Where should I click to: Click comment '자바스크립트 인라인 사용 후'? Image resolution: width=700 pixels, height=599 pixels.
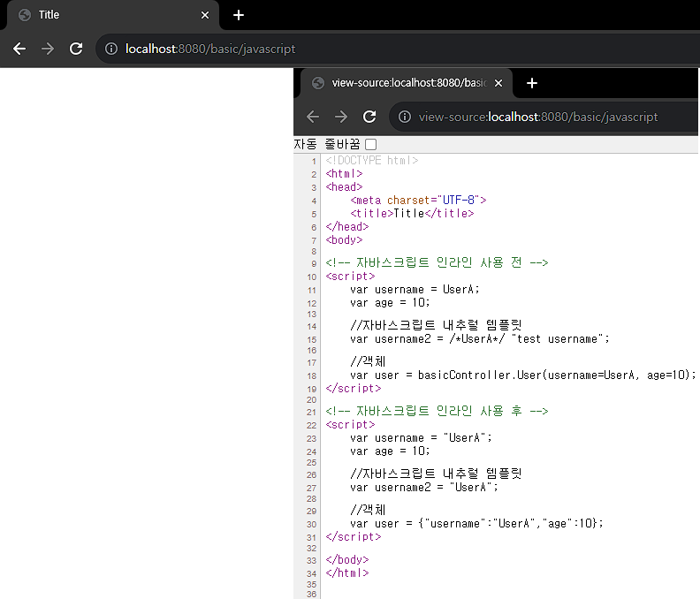click(437, 411)
